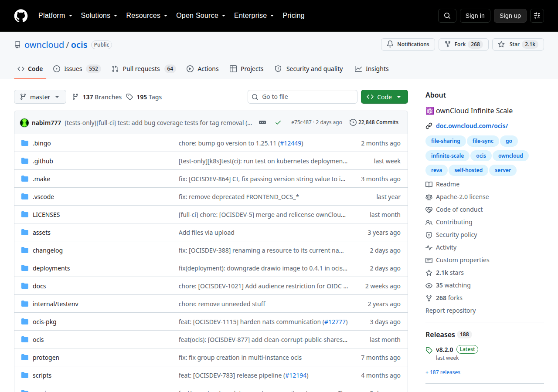
Task: Open the master branch dropdown
Action: (x=40, y=97)
